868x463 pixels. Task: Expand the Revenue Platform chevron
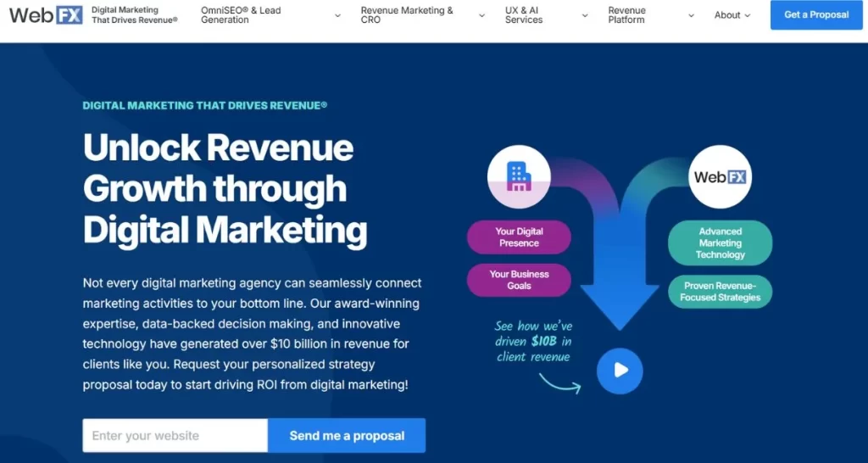[x=691, y=15]
